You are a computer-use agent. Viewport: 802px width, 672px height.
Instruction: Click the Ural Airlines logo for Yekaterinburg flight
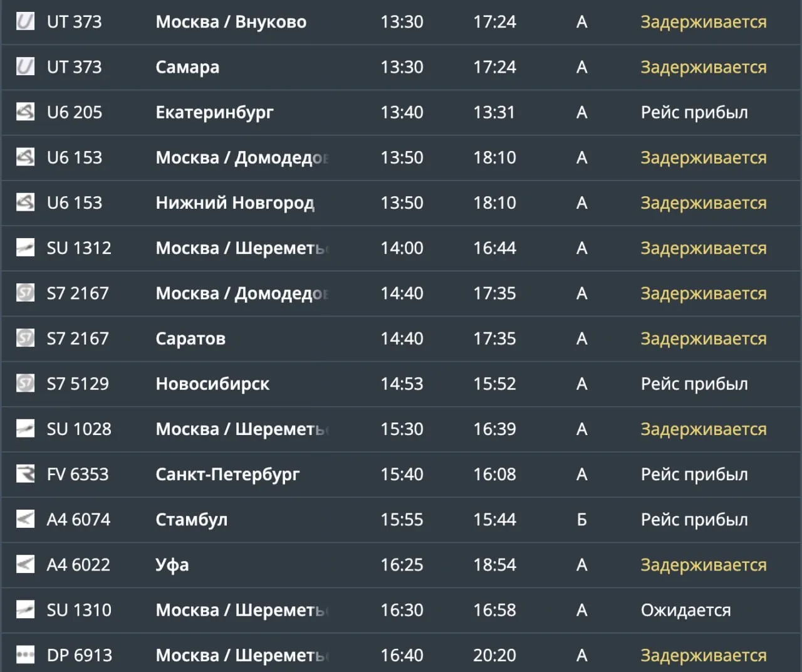pos(25,112)
